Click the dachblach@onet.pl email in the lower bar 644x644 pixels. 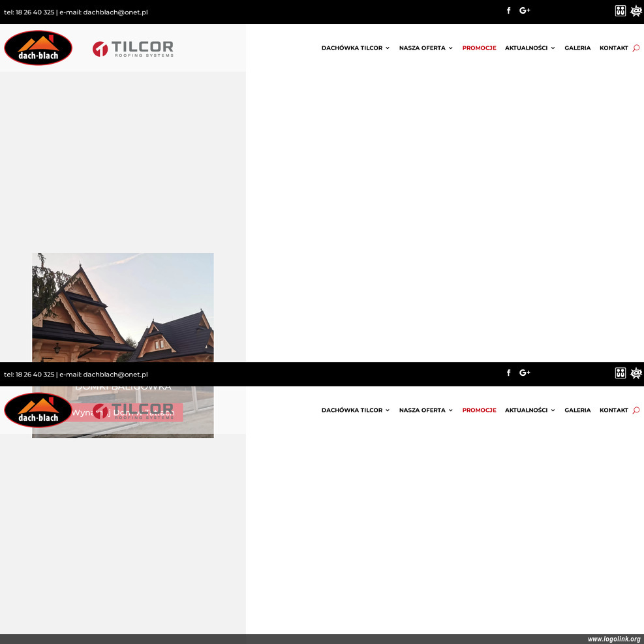click(115, 375)
